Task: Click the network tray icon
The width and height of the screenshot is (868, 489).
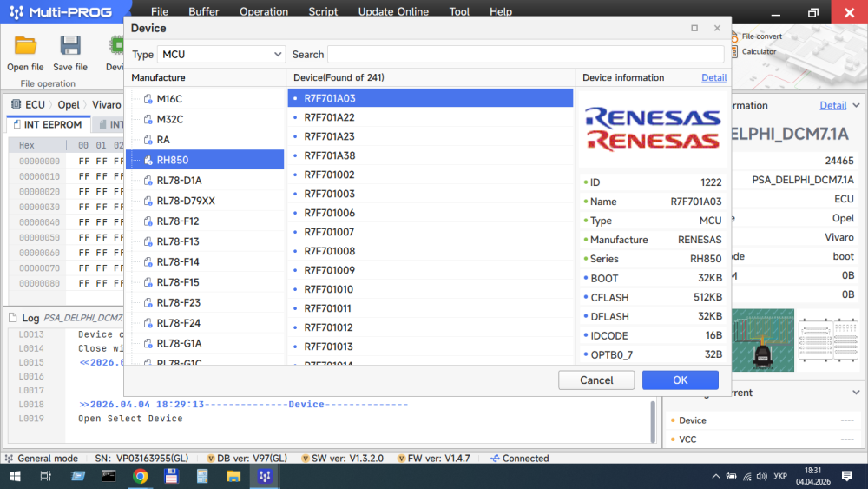Action: (746, 476)
